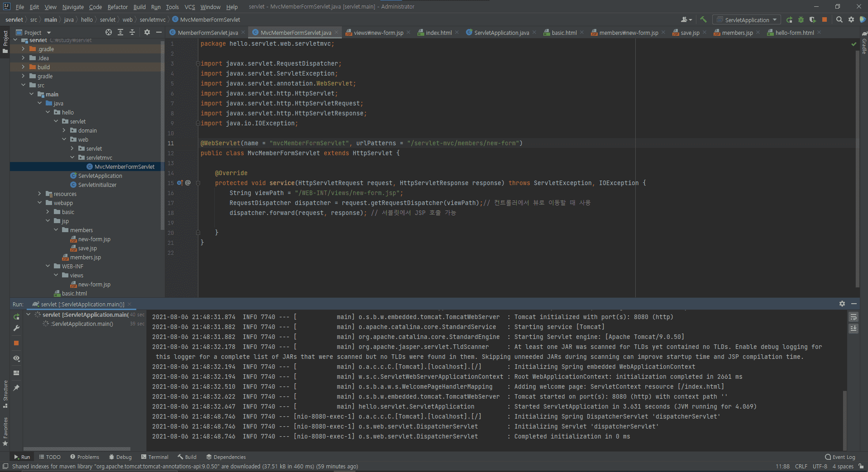The image size is (868, 472).
Task: Select opened file locate icon in Project panel
Action: pyautogui.click(x=109, y=32)
